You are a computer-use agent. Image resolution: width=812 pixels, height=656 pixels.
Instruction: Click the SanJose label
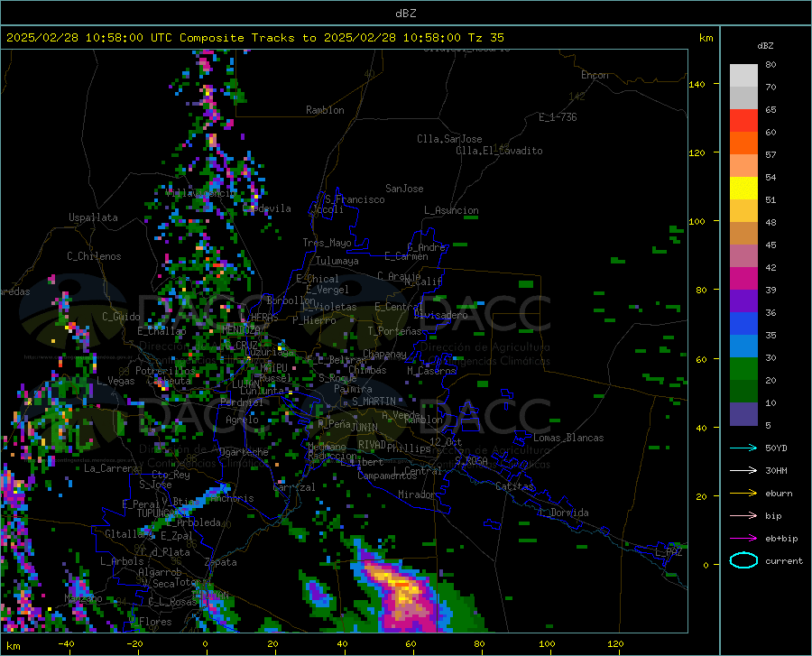(x=404, y=189)
